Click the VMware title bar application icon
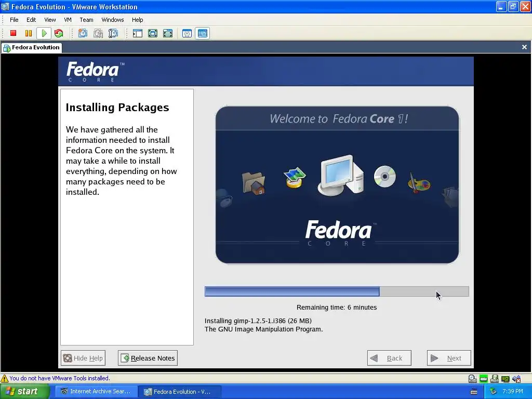Viewport: 532px width, 399px height. [5, 6]
